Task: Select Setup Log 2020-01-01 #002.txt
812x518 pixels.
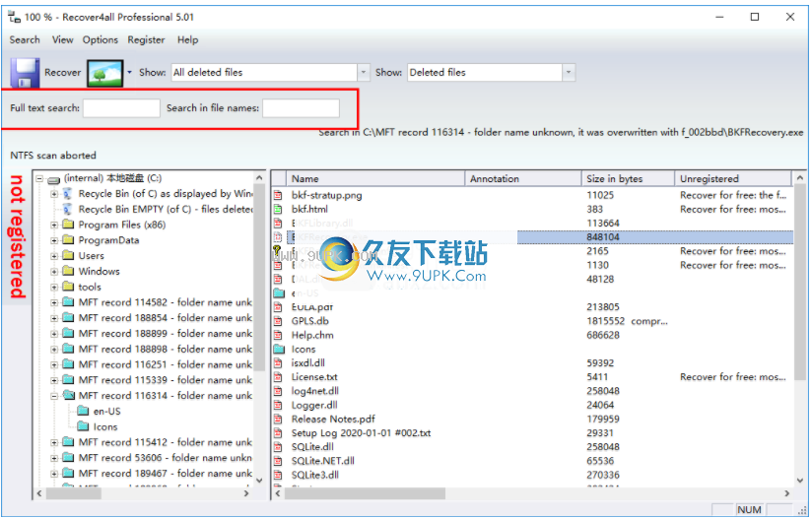Action: [x=361, y=433]
